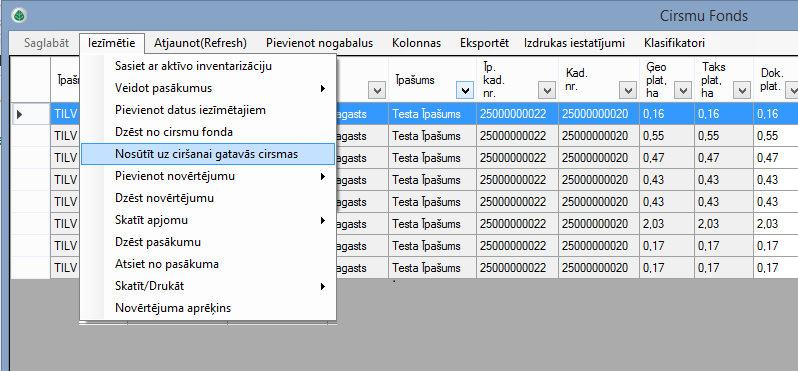Open the Klasifikatori menu
This screenshot has width=798, height=371.
click(674, 43)
